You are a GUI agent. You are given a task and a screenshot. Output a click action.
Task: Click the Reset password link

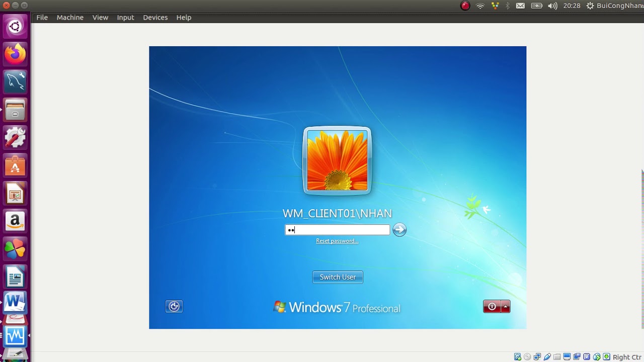coord(337,241)
